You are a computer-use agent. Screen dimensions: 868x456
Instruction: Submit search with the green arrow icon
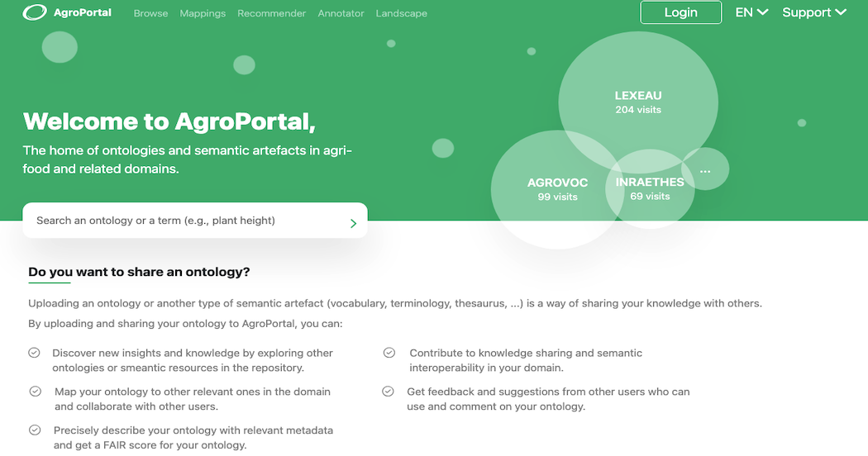tap(353, 223)
